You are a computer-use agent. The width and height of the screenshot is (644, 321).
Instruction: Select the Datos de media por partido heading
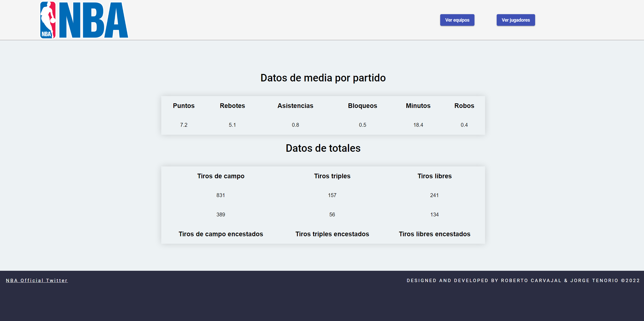[323, 78]
